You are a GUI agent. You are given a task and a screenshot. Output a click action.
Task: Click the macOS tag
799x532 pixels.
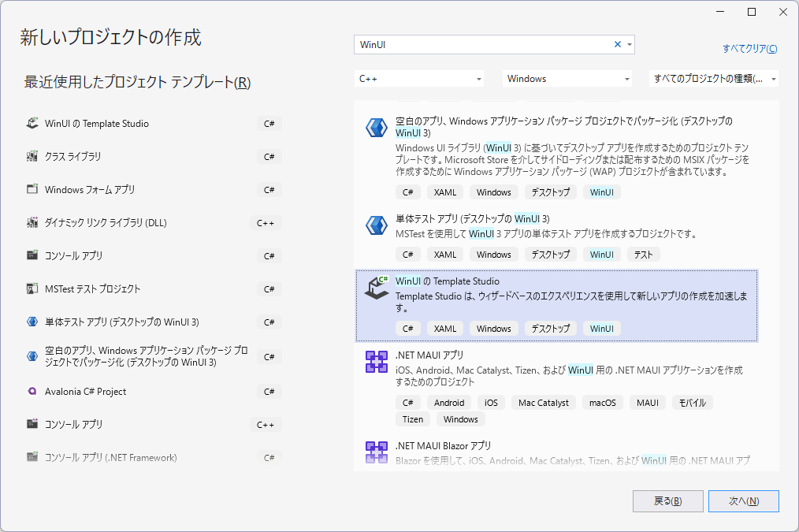[x=603, y=403]
